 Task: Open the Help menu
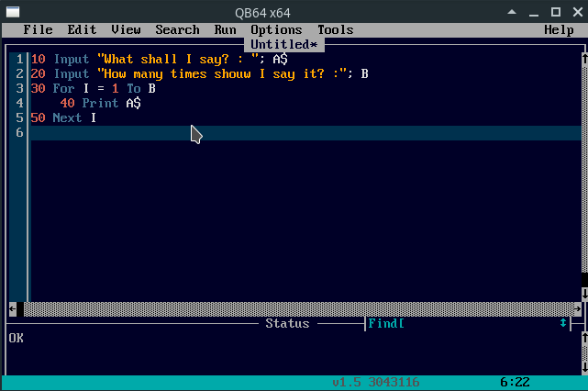[559, 29]
